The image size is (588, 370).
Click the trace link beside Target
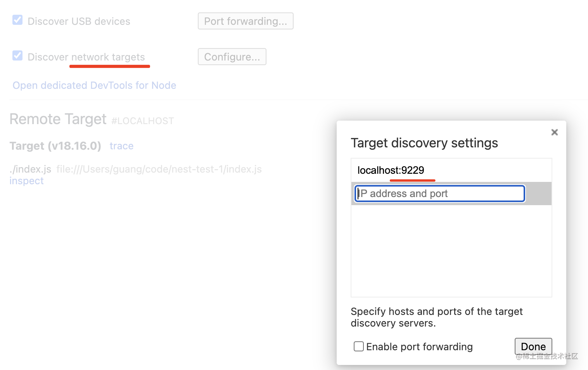(121, 146)
